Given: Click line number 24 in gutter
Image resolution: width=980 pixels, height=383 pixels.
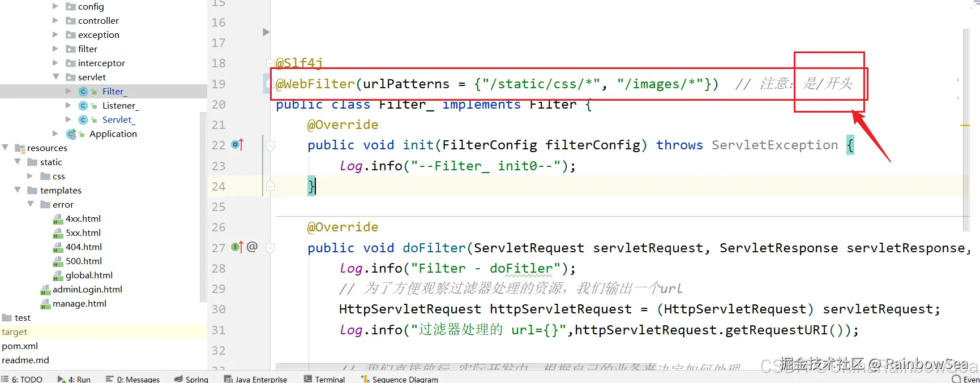Looking at the screenshot, I should (x=219, y=186).
